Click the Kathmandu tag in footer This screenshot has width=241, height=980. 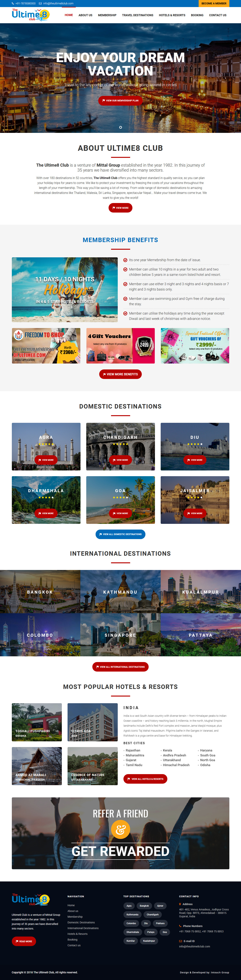click(x=132, y=915)
